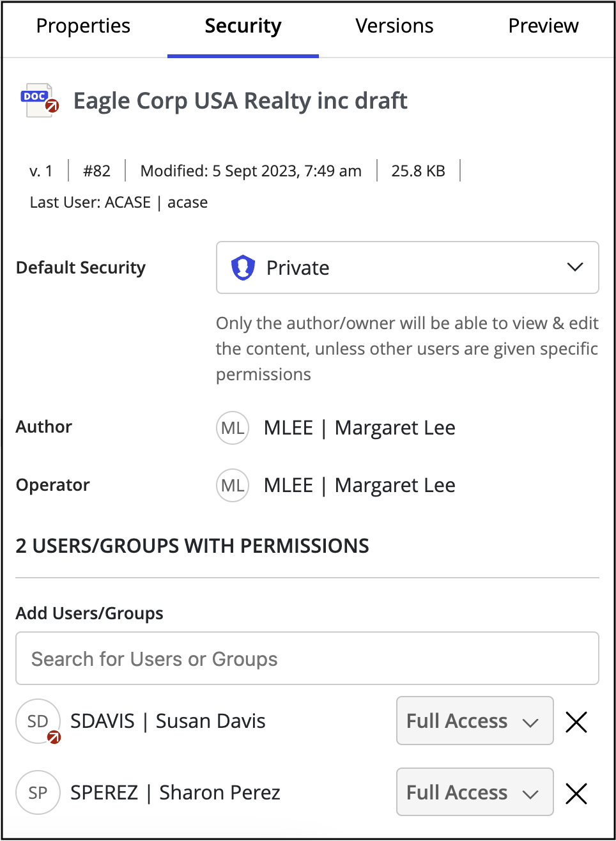The height and width of the screenshot is (841, 616).
Task: Click the MLEE | Margaret Lee author name
Action: click(x=360, y=428)
